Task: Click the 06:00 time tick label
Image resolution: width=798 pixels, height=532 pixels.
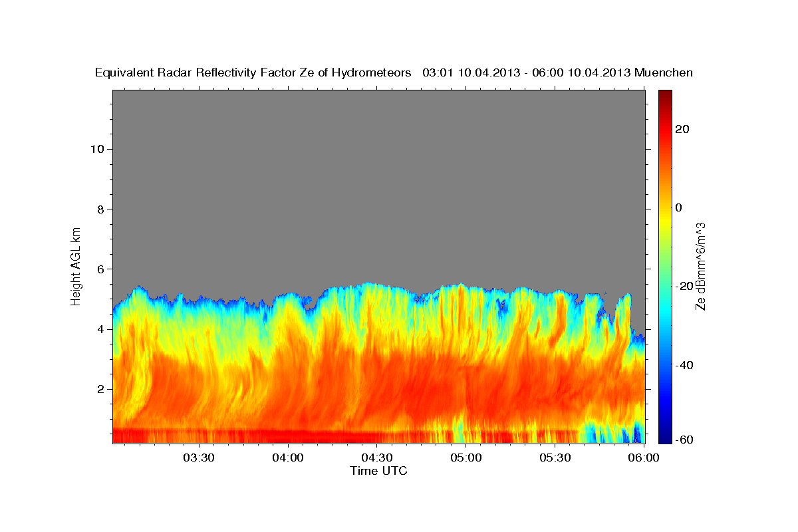Action: [644, 458]
